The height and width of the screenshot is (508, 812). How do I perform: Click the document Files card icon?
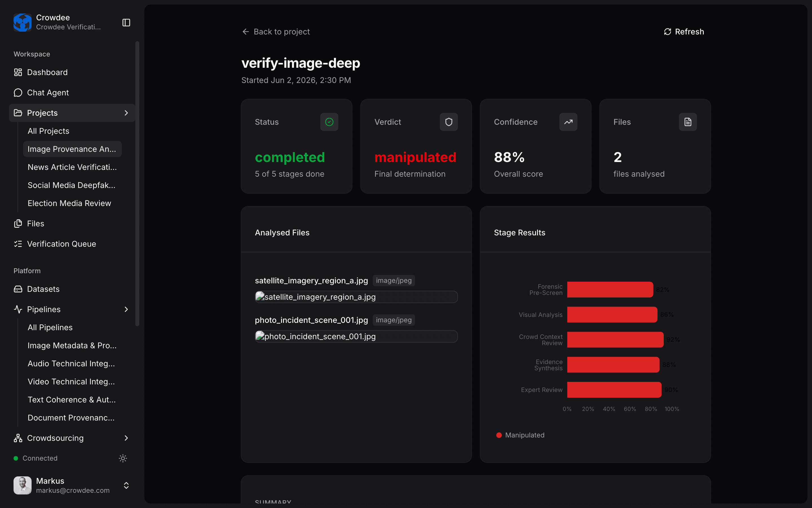[x=688, y=122]
